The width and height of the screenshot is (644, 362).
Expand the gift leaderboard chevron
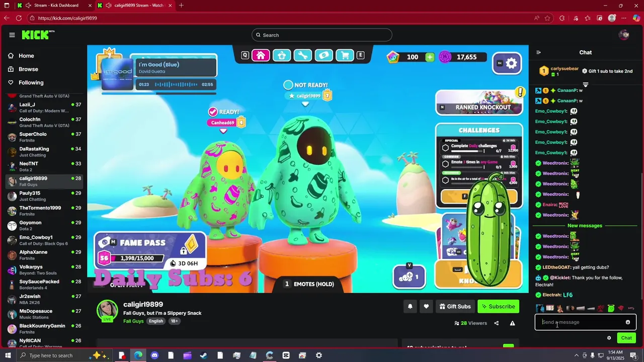coord(585,84)
